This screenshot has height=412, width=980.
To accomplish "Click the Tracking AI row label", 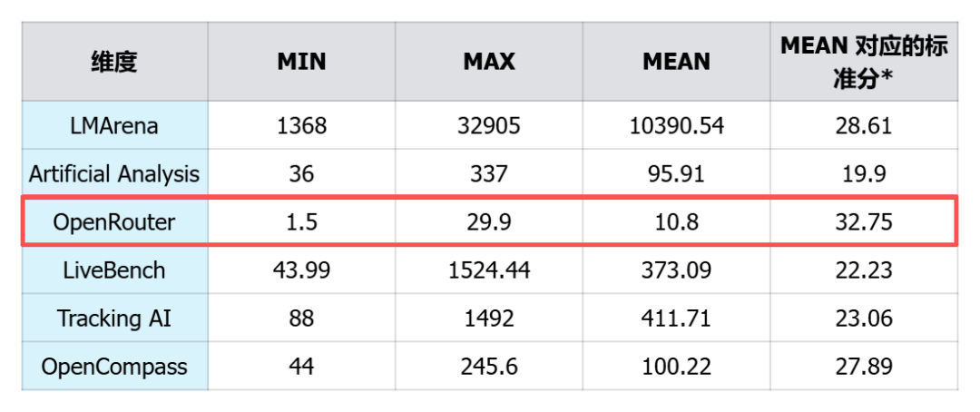I will tap(114, 318).
